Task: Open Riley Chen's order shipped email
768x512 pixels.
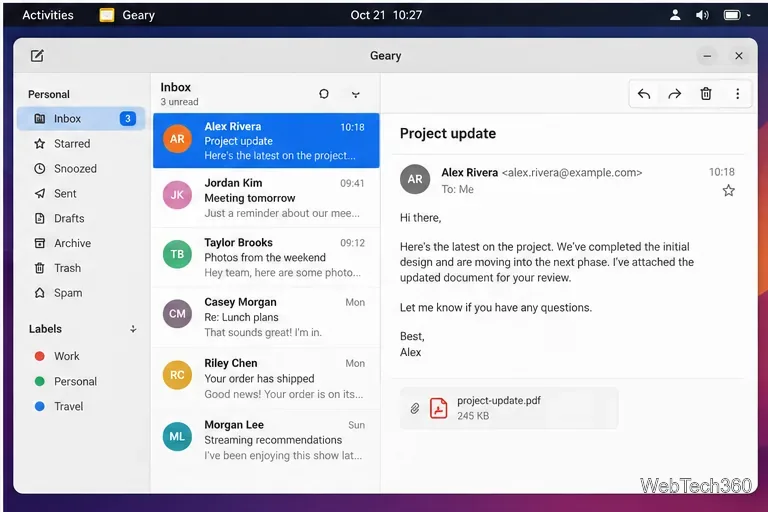Action: pos(266,378)
